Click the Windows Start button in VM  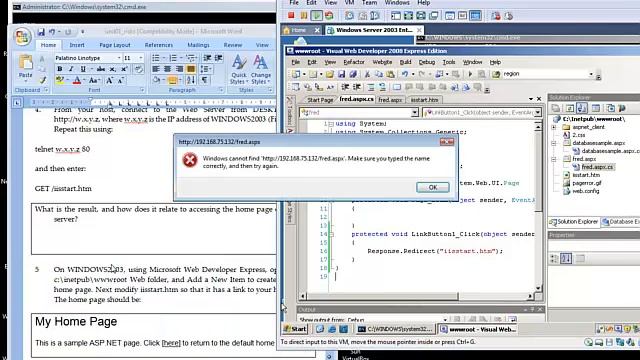point(295,329)
